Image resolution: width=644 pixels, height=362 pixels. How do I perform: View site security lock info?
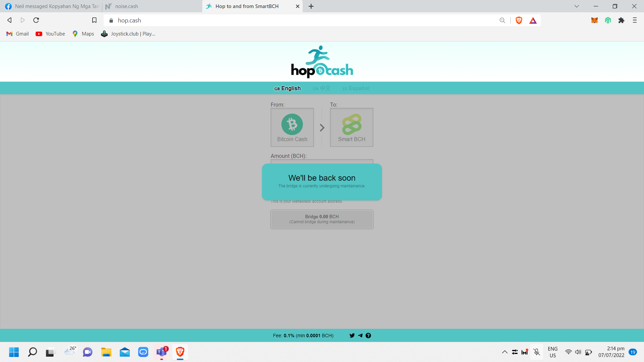[111, 20]
